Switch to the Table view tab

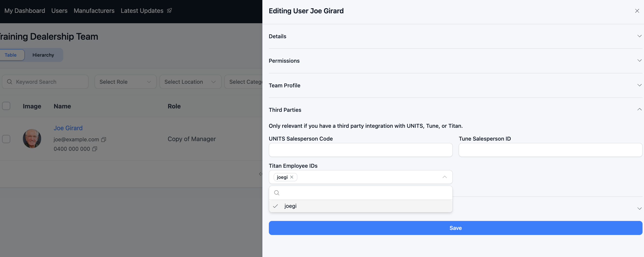11,55
